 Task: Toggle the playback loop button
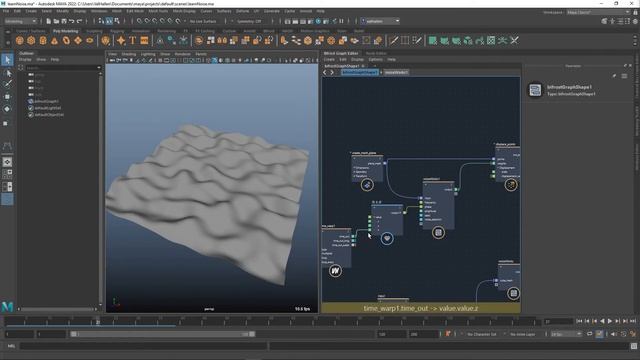pos(589,334)
